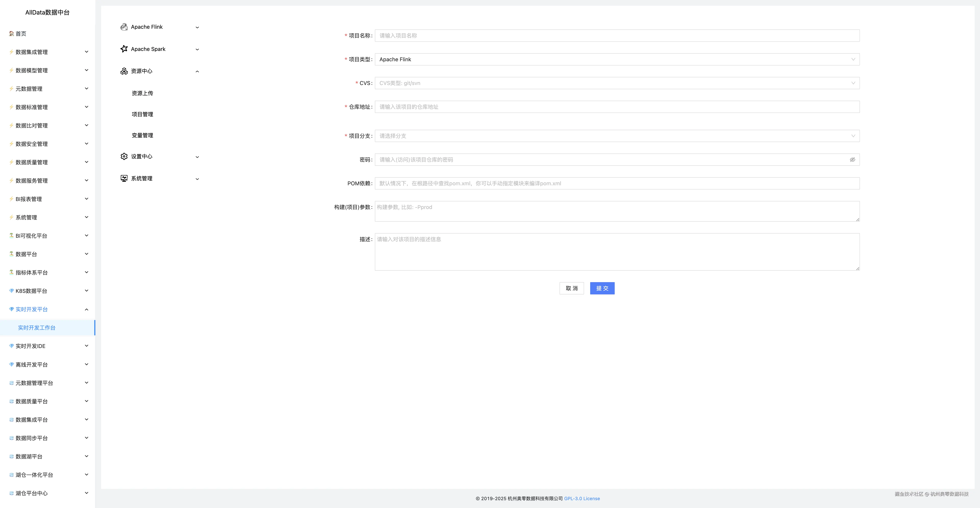This screenshot has height=508, width=980.
Task: Click the 首页 home icon
Action: (11, 33)
